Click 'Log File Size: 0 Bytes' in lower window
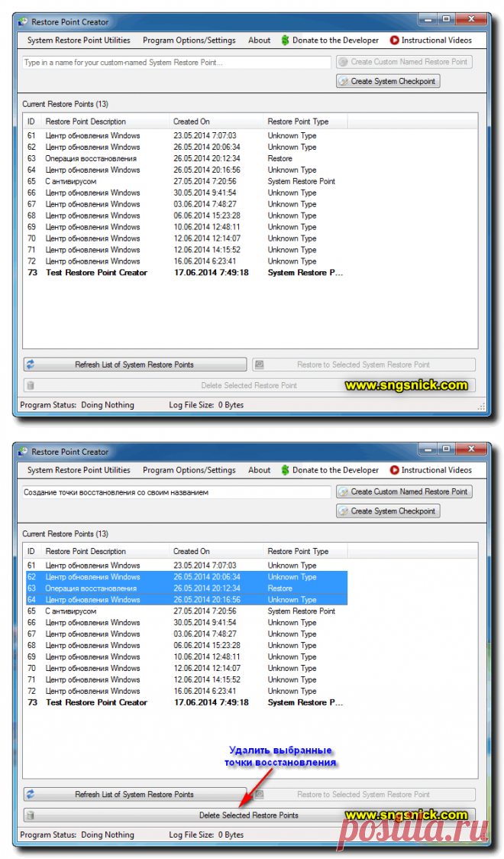This screenshot has height=859, width=504. [206, 835]
